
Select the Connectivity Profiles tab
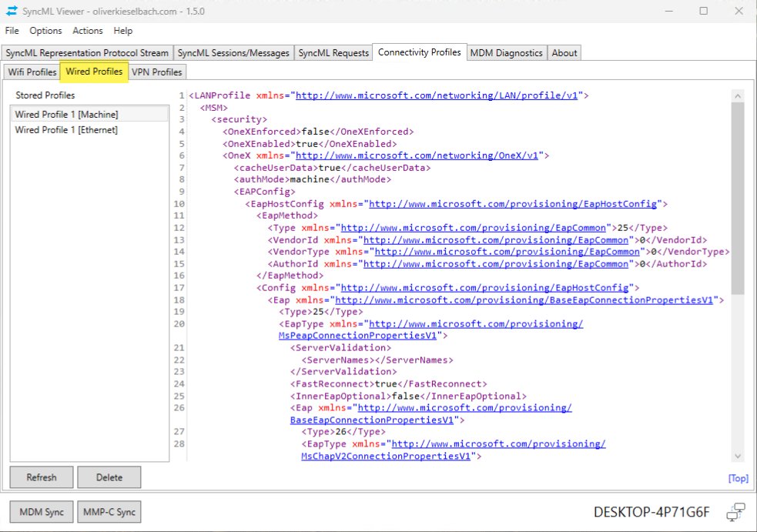[420, 52]
